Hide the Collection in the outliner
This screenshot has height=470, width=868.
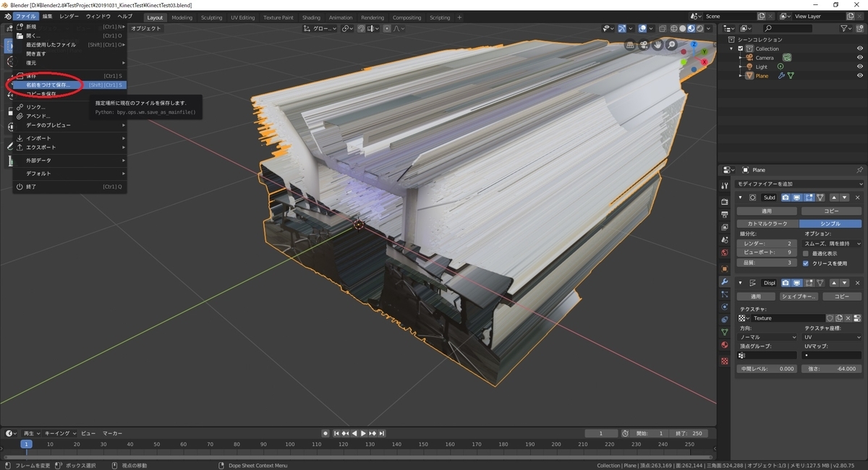tap(860, 48)
